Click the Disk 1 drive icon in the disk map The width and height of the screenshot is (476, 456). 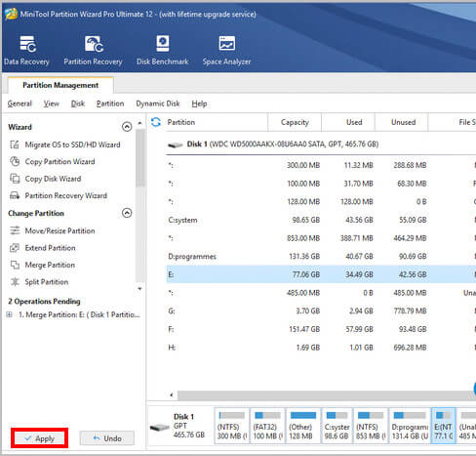(160, 427)
